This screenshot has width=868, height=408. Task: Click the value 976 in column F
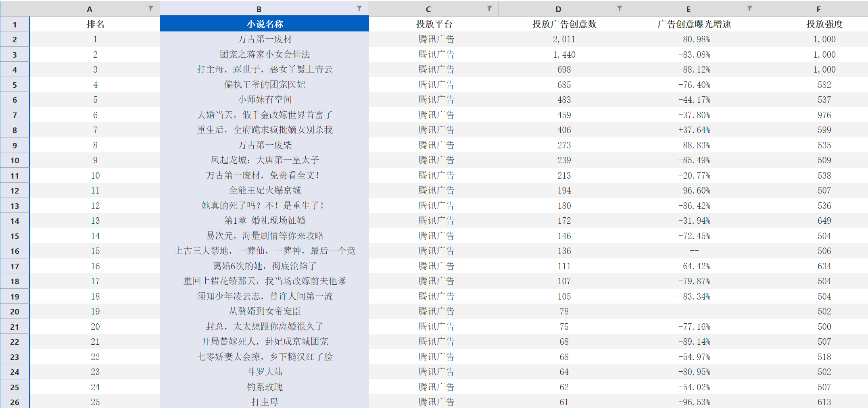(824, 115)
